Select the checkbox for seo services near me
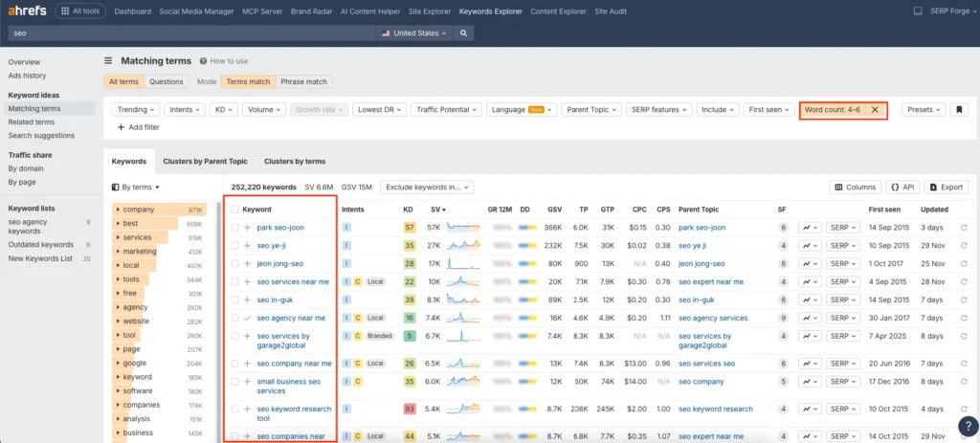Screen dimensions: 980x443 click(234, 282)
